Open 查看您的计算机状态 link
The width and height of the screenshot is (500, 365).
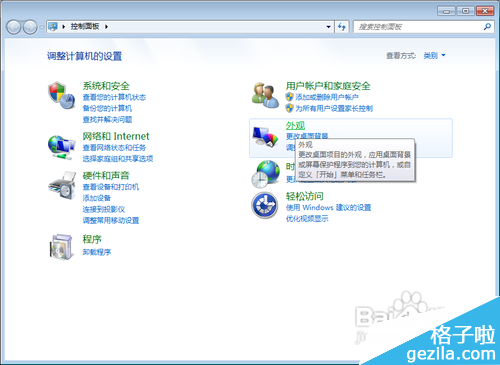[114, 97]
